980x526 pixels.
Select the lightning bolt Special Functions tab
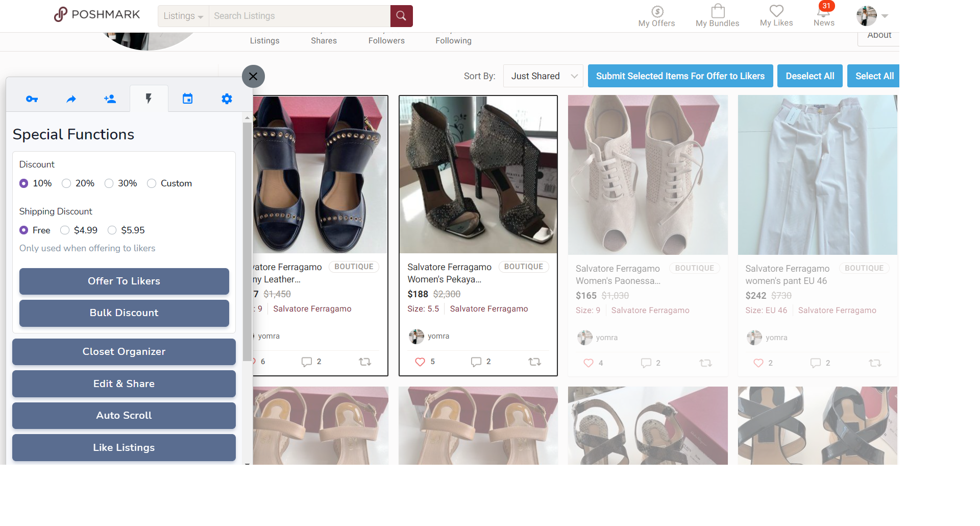(x=149, y=99)
